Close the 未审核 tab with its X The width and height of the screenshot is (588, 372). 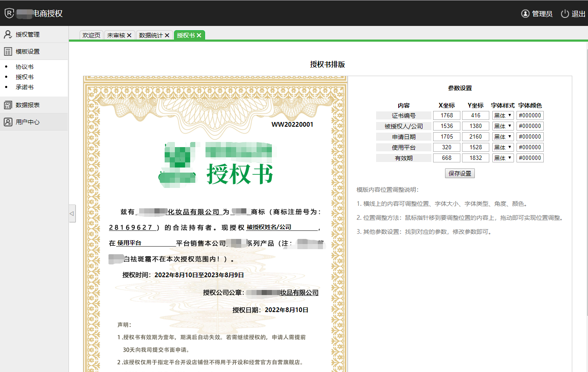coord(129,35)
